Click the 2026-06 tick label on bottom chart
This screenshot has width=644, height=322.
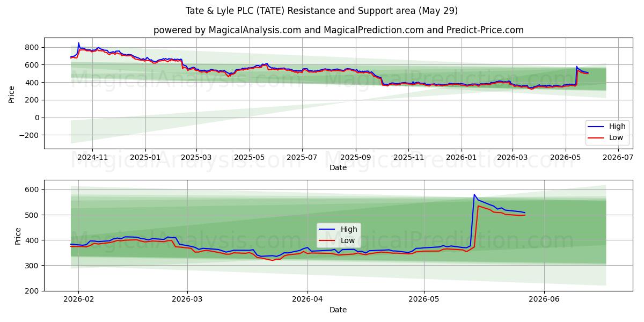coord(544,299)
